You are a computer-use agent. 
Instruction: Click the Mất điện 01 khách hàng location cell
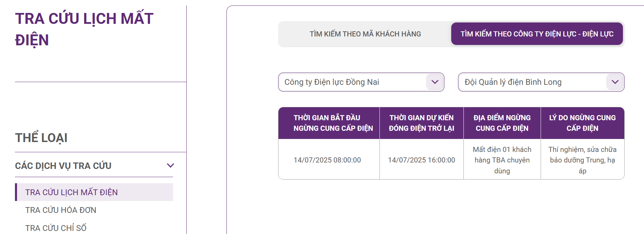coord(502,160)
